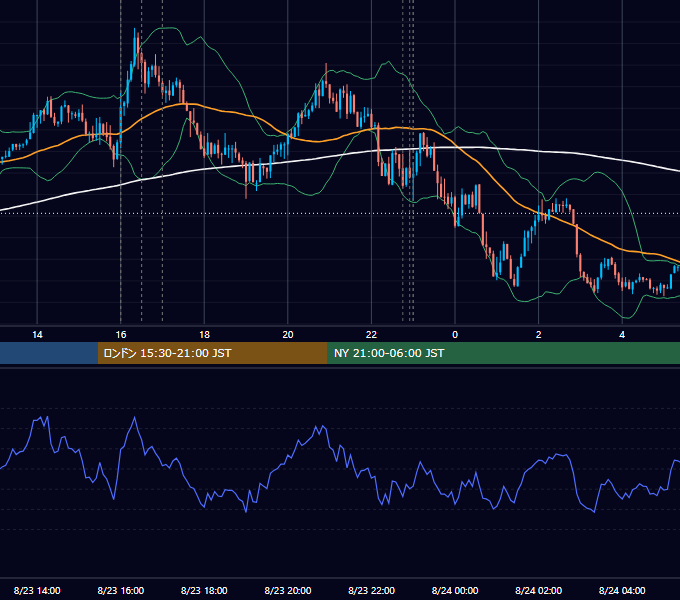Image resolution: width=680 pixels, height=600 pixels.
Task: Click the blue session bar before London
Action: tap(49, 353)
